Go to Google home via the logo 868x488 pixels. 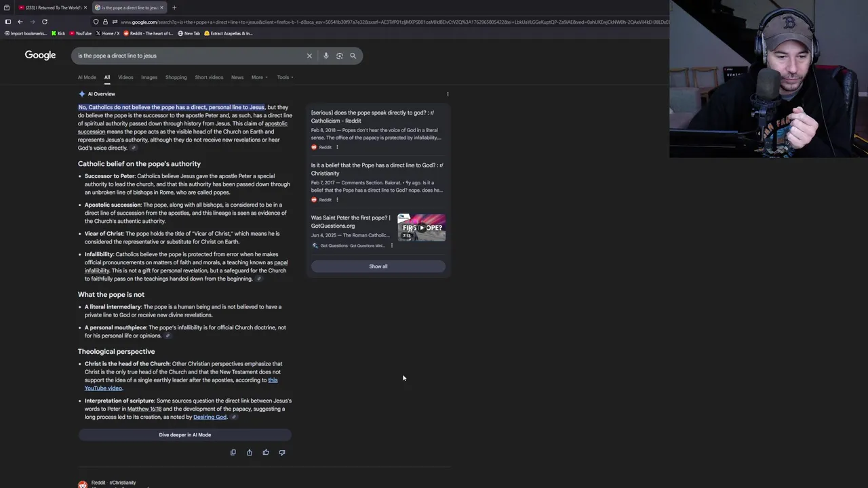(x=40, y=56)
